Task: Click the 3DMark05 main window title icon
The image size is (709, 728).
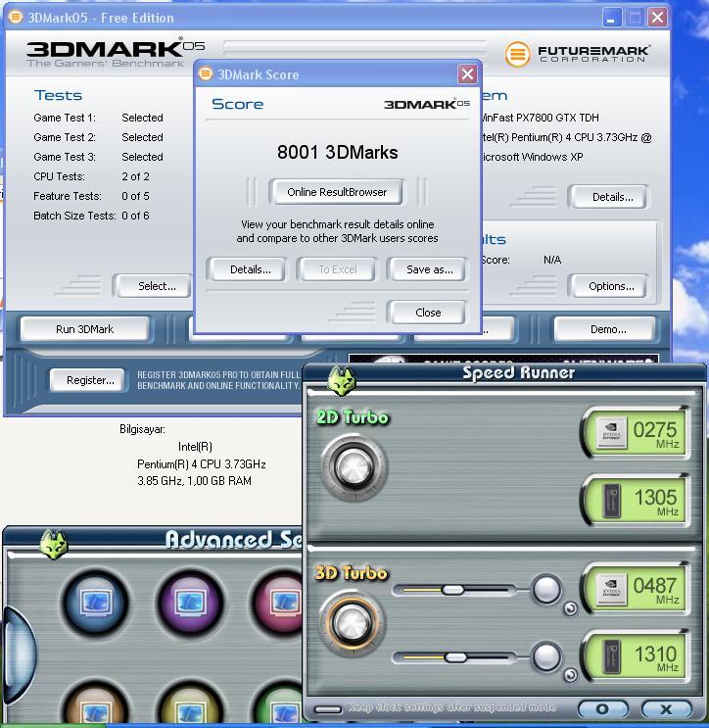Action: point(16,18)
